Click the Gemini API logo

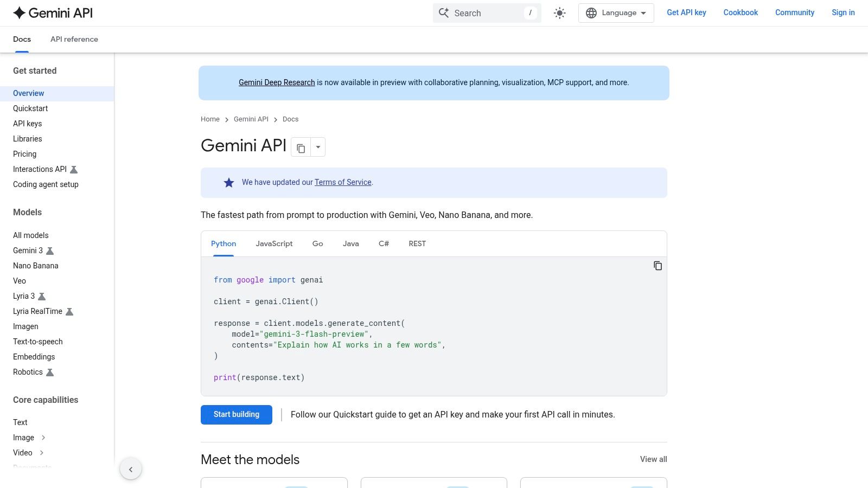pyautogui.click(x=53, y=13)
